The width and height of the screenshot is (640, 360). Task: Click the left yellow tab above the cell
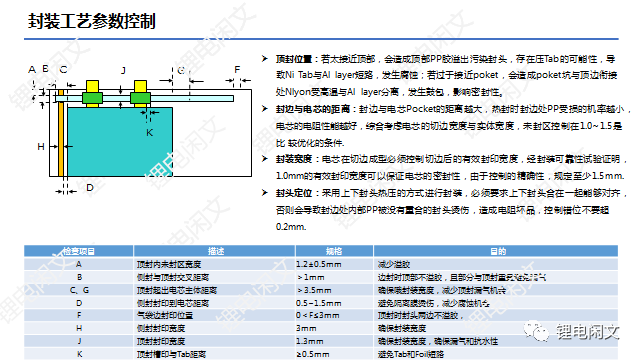coord(93,86)
